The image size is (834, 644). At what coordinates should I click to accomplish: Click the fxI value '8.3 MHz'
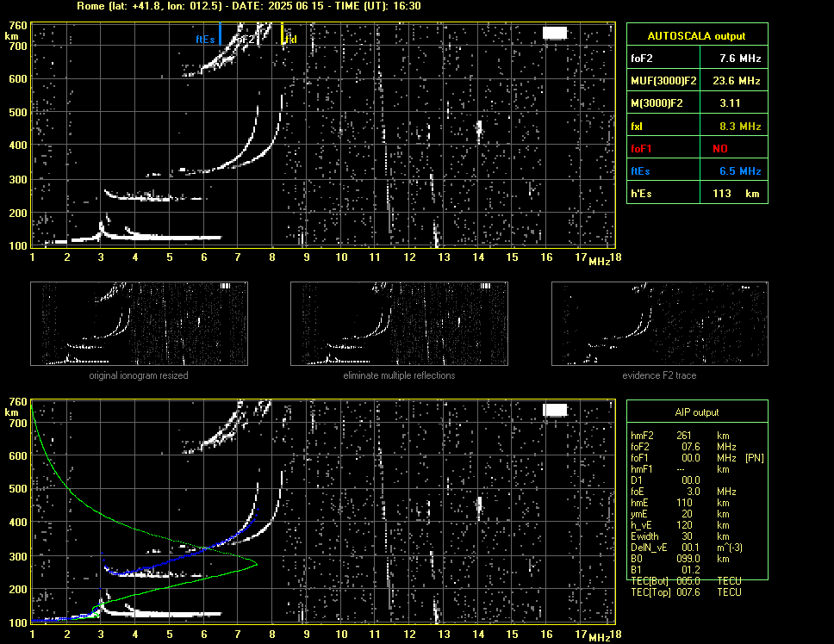click(x=740, y=127)
